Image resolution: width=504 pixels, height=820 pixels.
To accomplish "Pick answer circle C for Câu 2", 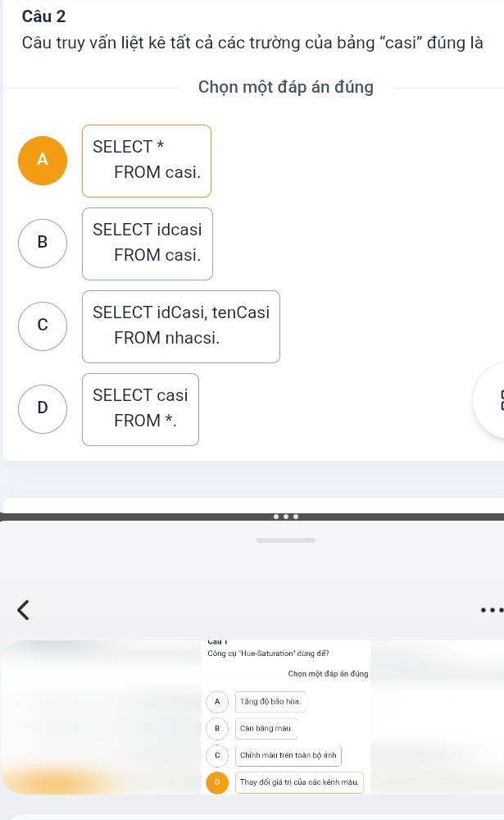I will [x=43, y=326].
